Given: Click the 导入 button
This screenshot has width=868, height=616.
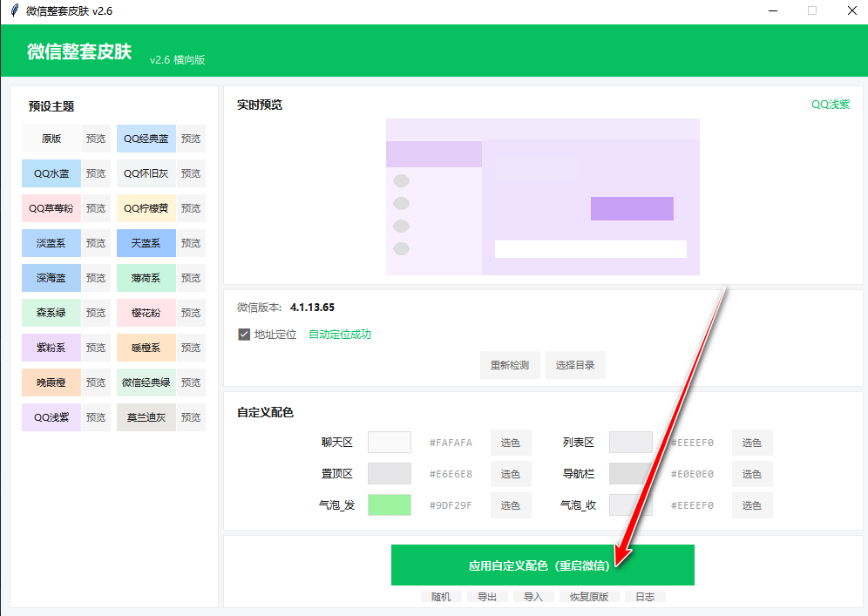Looking at the screenshot, I should point(533,597).
